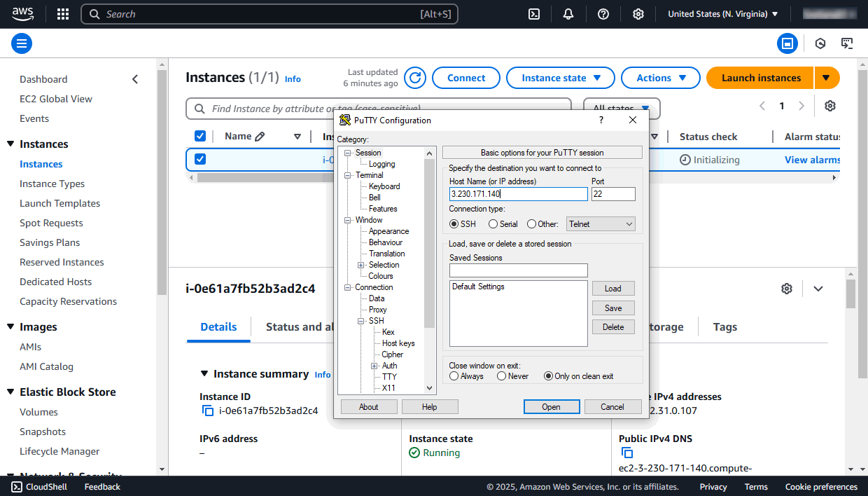Screen dimensions: 868x496
Task: Open the help icon in the top bar
Action: (603, 14)
